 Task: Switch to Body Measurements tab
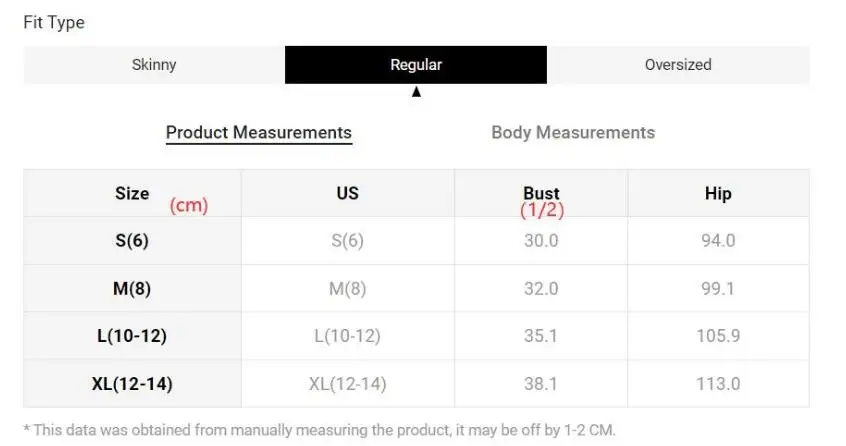[x=573, y=133]
